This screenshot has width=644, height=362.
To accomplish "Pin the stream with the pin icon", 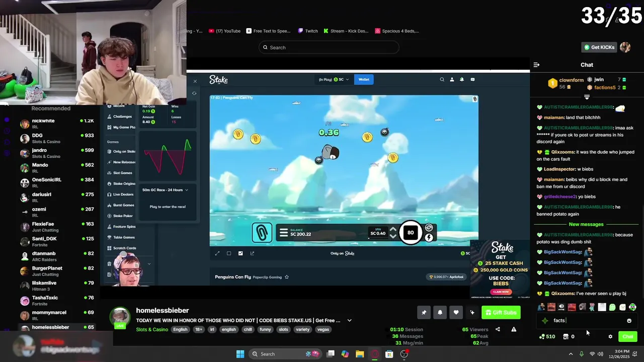I will pos(424,313).
